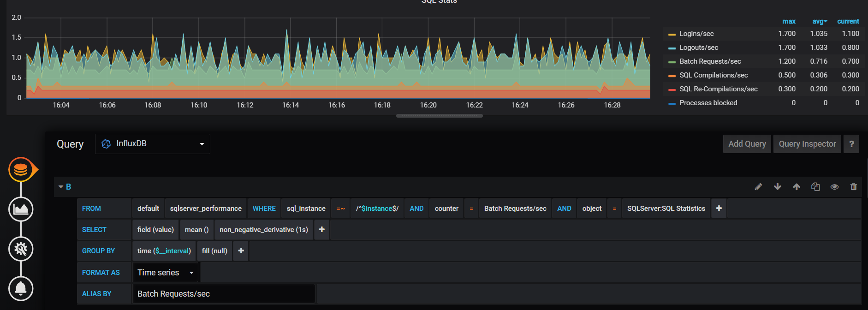
Task: Open the Visualization tab chart icon
Action: [21, 209]
